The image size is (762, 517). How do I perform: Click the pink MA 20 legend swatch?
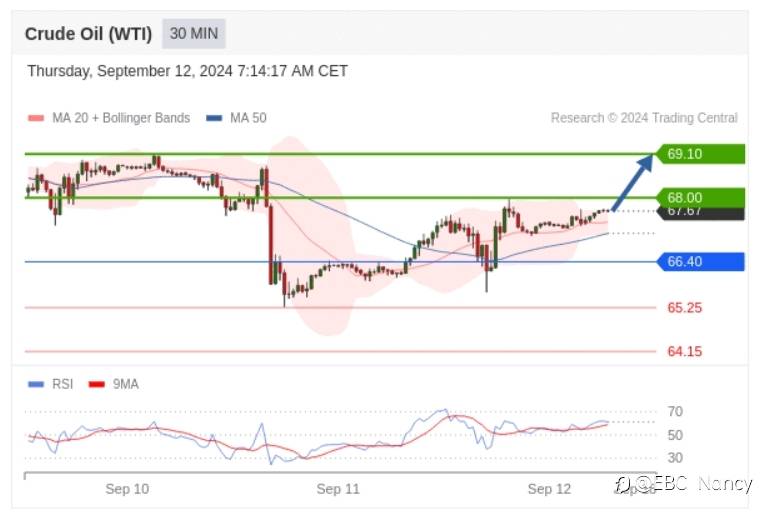point(36,118)
